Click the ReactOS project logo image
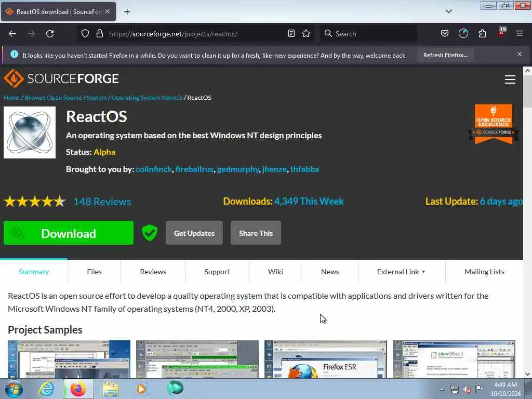Viewport: 532px width, 399px height. (30, 132)
